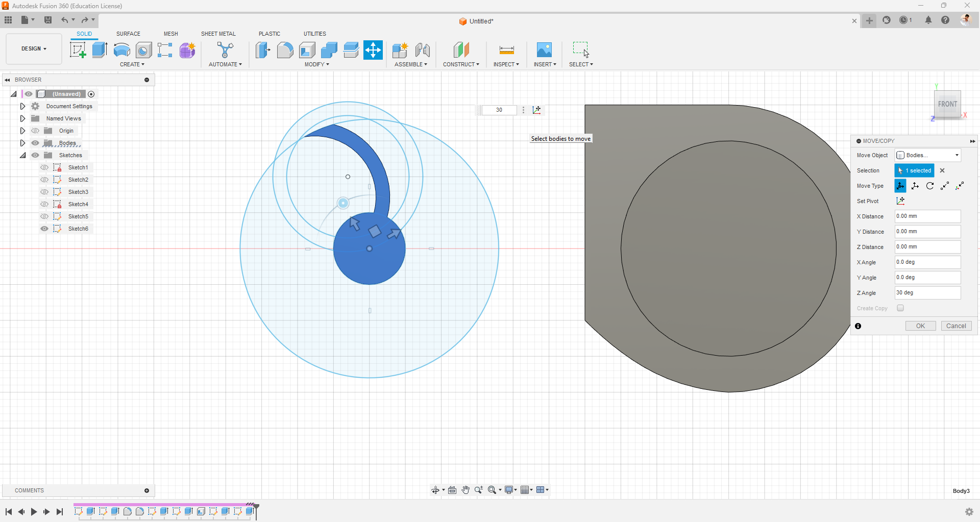Screen dimensions: 980x522
Task: Toggle visibility of Sketch6
Action: coord(44,229)
